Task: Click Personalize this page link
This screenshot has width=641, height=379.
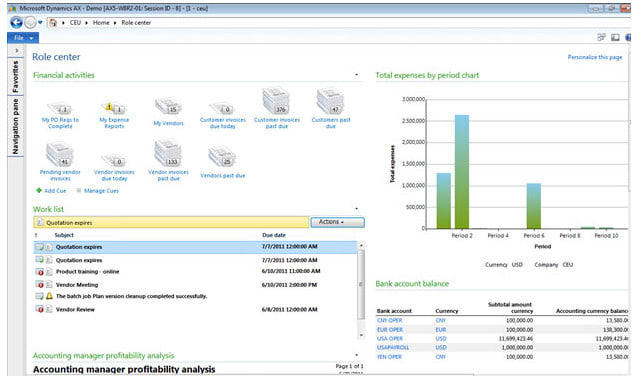Action: tap(594, 57)
